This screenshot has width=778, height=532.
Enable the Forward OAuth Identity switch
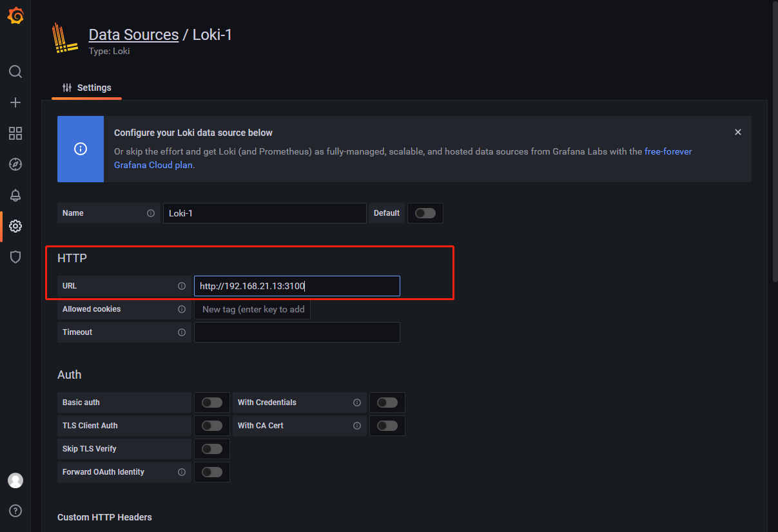[x=212, y=472]
